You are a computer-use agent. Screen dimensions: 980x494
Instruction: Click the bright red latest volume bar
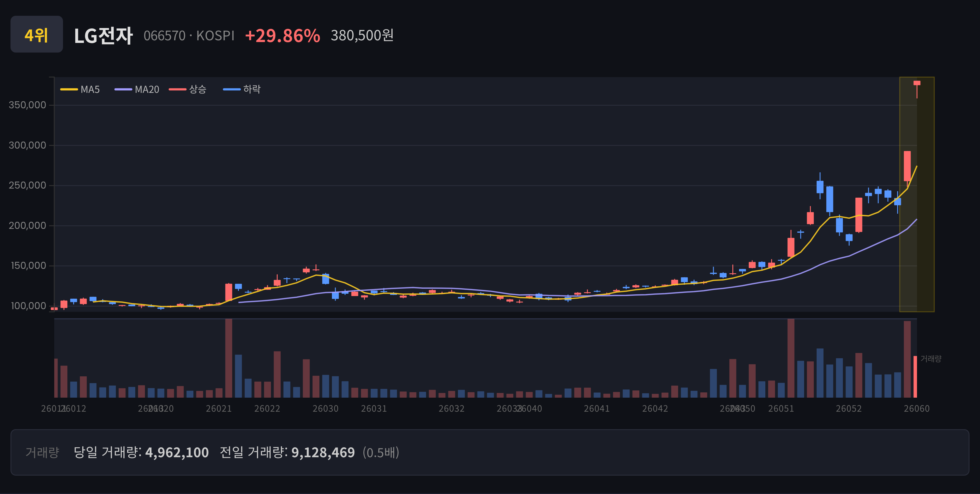[x=915, y=377]
